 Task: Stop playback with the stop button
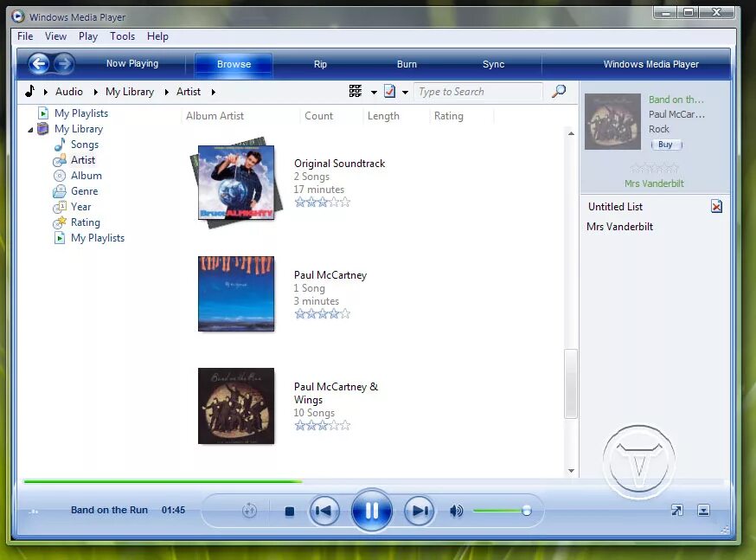click(x=290, y=511)
